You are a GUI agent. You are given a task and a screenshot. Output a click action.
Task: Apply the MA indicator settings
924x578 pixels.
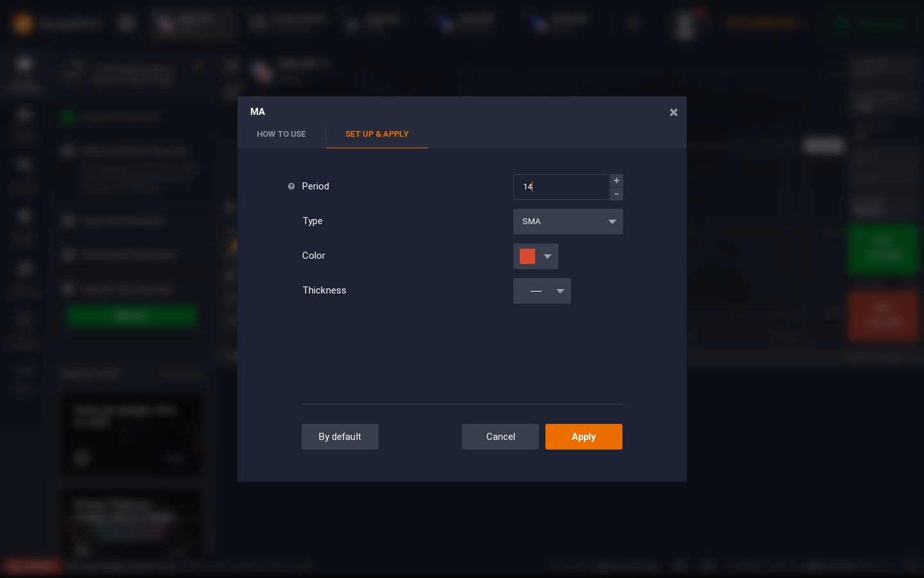pos(584,437)
